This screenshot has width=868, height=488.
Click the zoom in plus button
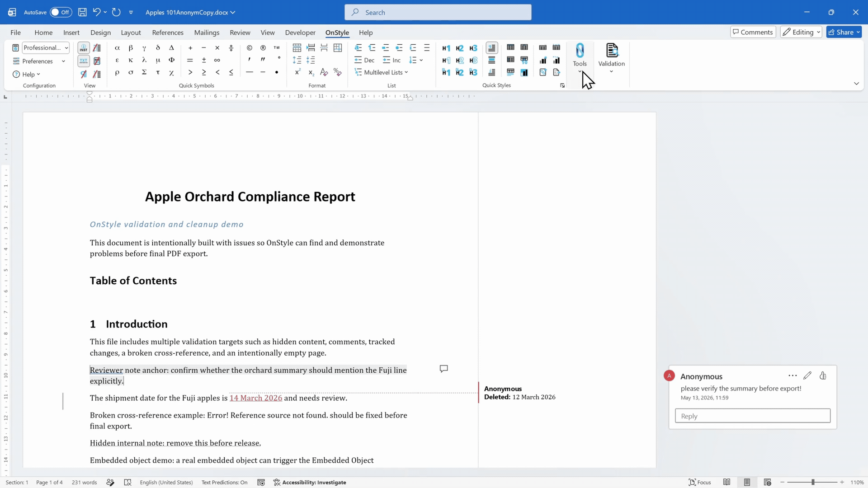pyautogui.click(x=842, y=482)
